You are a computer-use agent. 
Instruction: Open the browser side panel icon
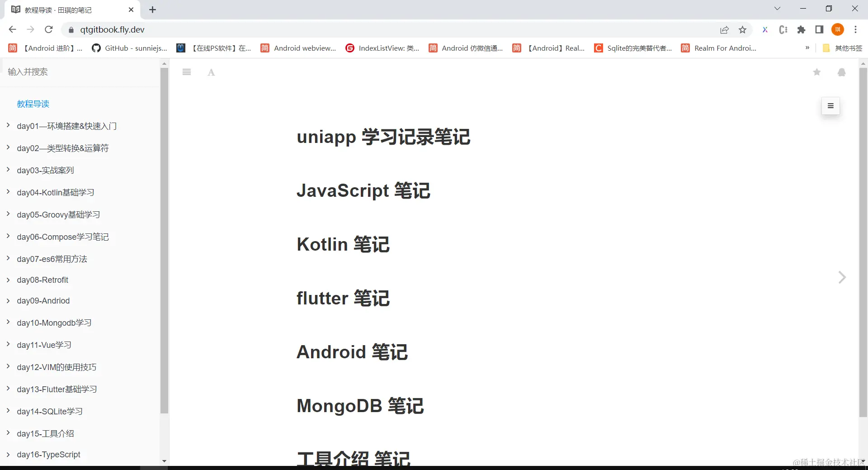pos(819,30)
